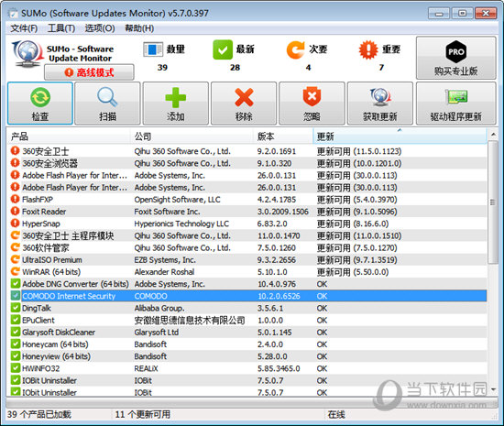Click the SUMo globe logo icon
The image size is (504, 426).
27,53
